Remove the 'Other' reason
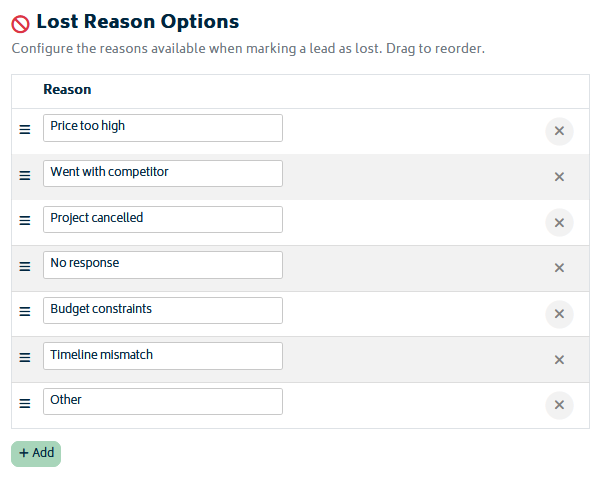Image resolution: width=602 pixels, height=484 pixels. pos(559,405)
